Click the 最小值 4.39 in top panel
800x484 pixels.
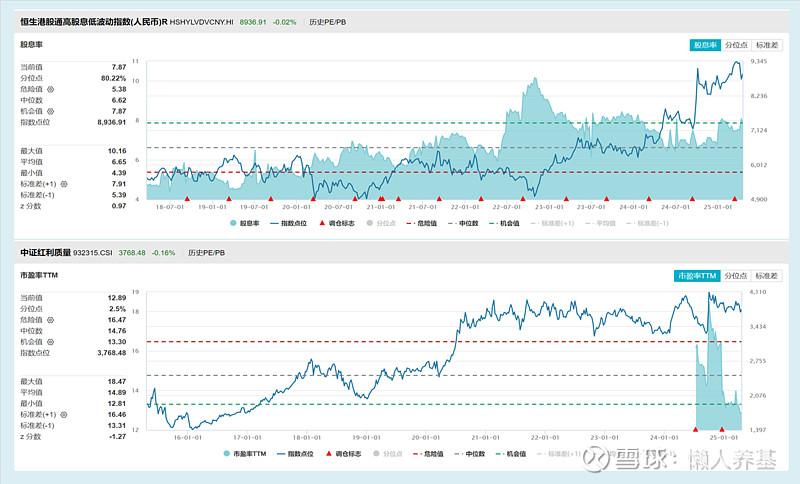(119, 173)
